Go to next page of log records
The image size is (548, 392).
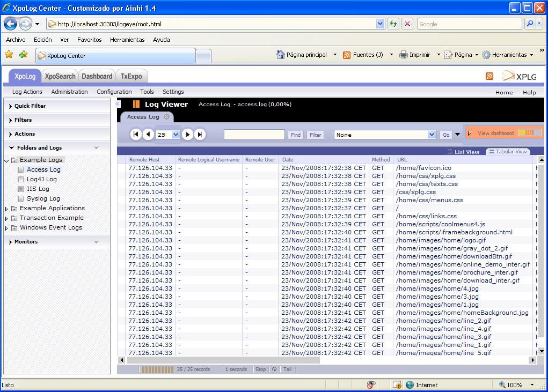coord(188,135)
